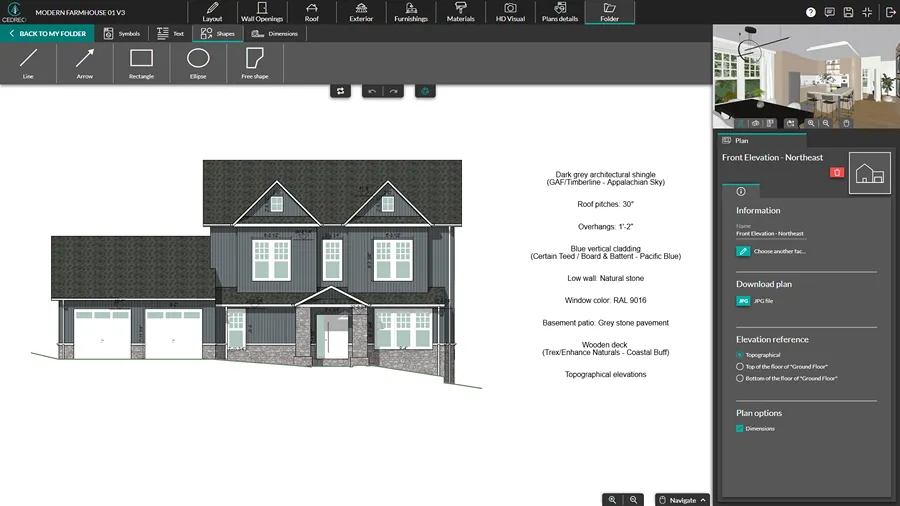Viewport: 900px width, 506px height.
Task: Select the Arrow shape tool
Action: point(84,63)
